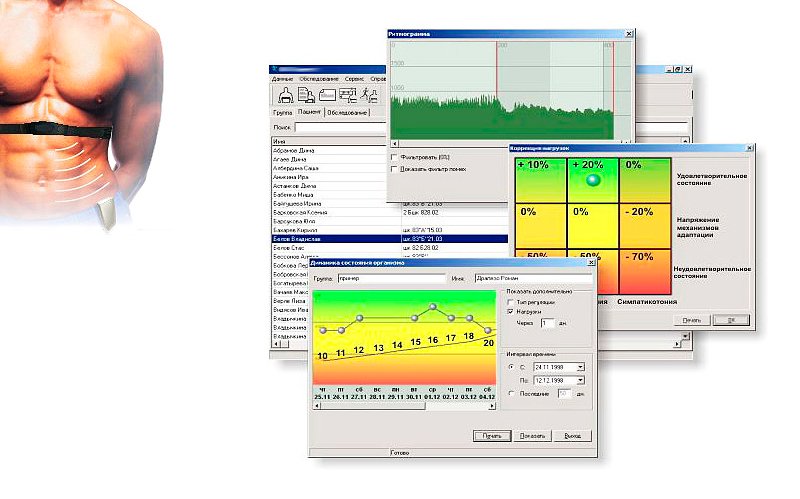Click Печать button in Коррекция нагрузок window
The image size is (800, 499).
(691, 320)
